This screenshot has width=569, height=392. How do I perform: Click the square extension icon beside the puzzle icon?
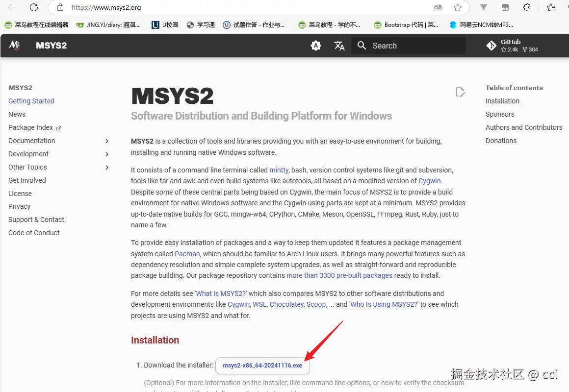tap(505, 7)
